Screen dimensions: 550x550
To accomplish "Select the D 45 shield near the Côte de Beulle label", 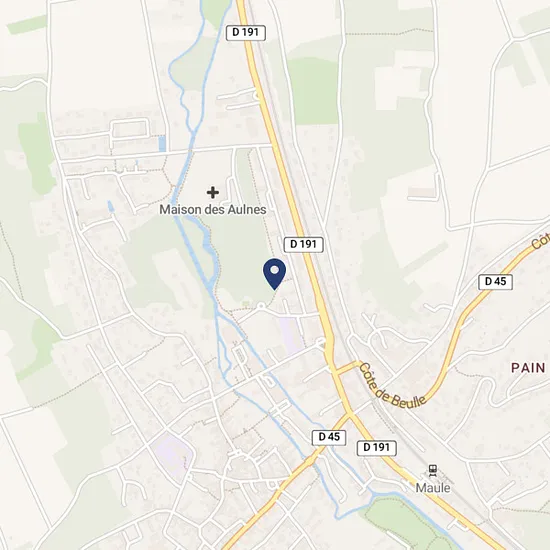I will tap(495, 282).
